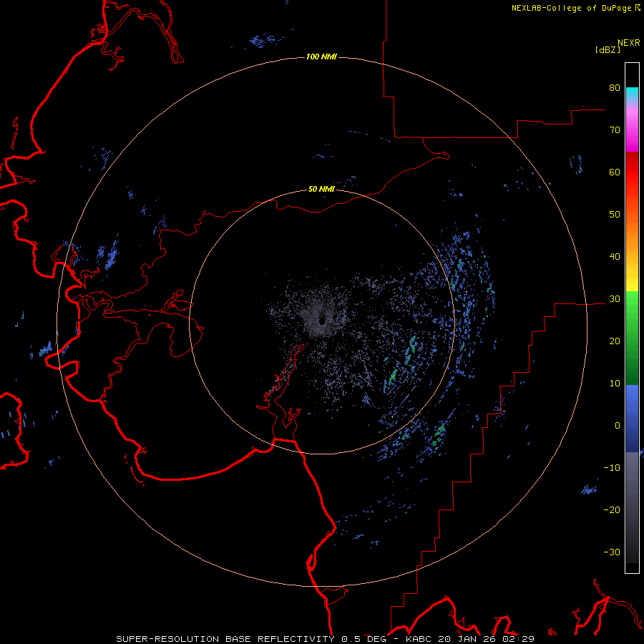Click the 40 value on the dBZ scale
This screenshot has width=644, height=644.
coord(615,257)
